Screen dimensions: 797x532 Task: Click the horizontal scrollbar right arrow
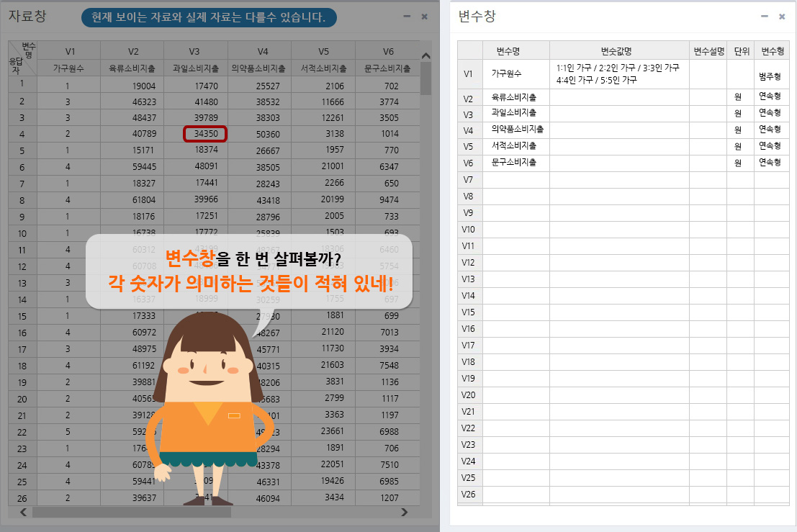[404, 512]
